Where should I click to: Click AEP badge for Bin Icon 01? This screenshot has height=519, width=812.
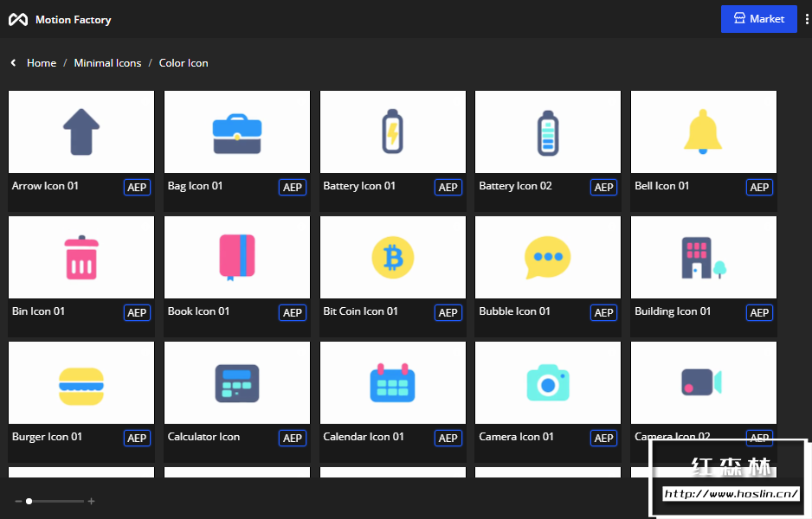[138, 312]
